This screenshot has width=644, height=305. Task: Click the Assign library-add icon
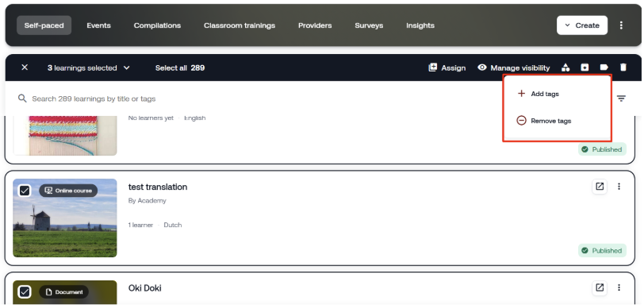tap(432, 68)
